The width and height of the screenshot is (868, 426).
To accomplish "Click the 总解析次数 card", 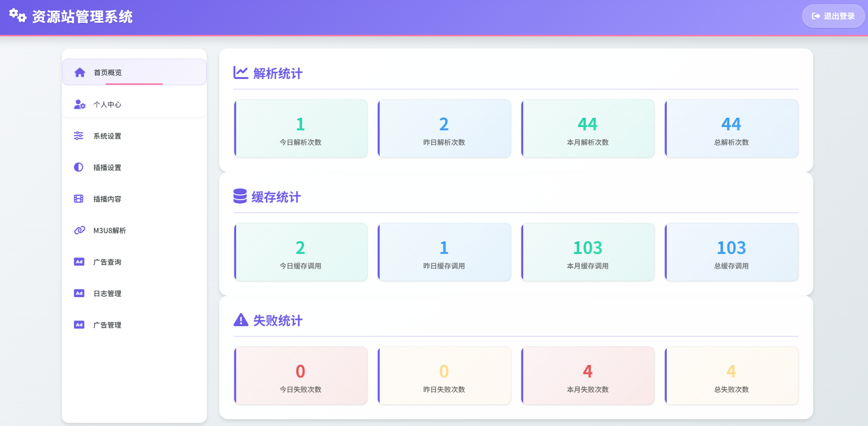I will tap(731, 128).
